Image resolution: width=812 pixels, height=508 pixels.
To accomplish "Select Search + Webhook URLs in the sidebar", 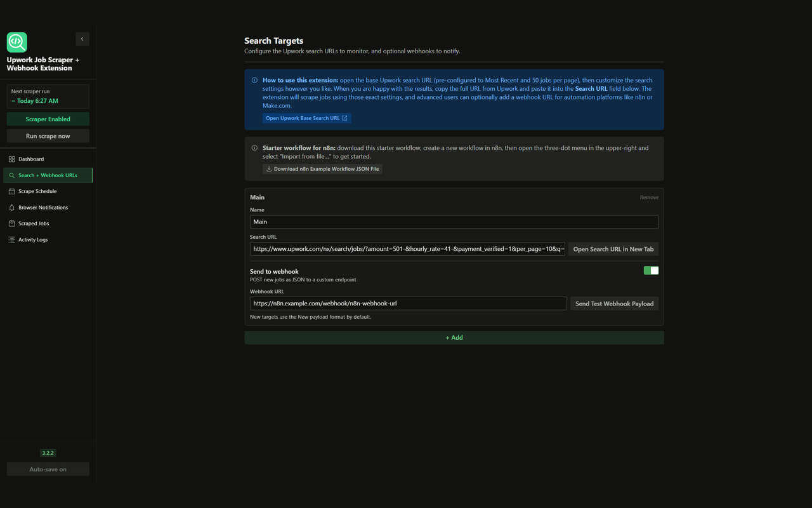I will pyautogui.click(x=48, y=175).
